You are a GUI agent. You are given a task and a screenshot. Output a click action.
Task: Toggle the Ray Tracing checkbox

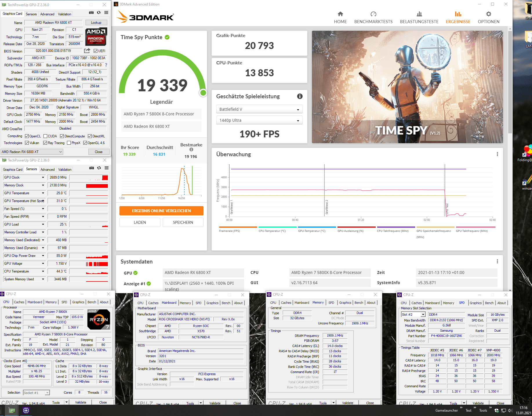pos(45,143)
